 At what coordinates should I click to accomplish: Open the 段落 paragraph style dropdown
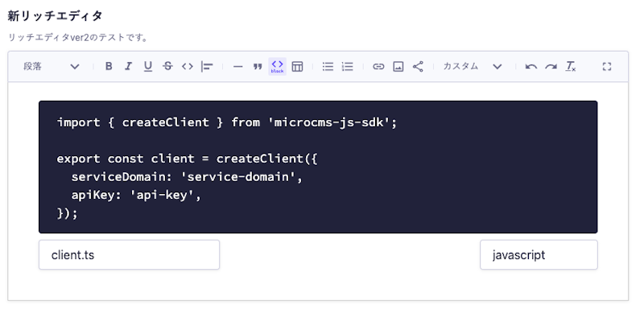pos(51,67)
